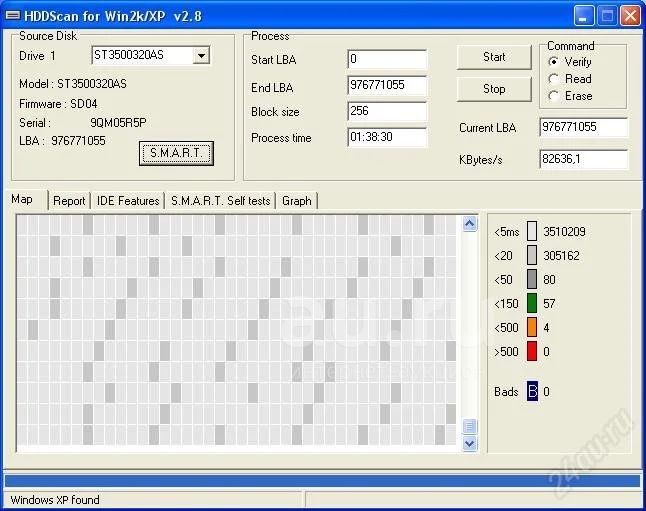This screenshot has height=511, width=646.
Task: Switch to the Graph tab
Action: (297, 201)
